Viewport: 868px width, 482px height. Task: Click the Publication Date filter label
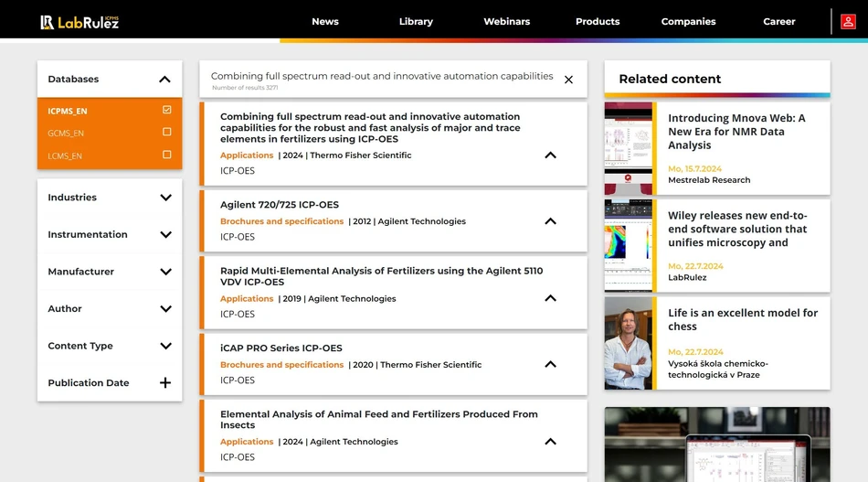[x=89, y=383]
